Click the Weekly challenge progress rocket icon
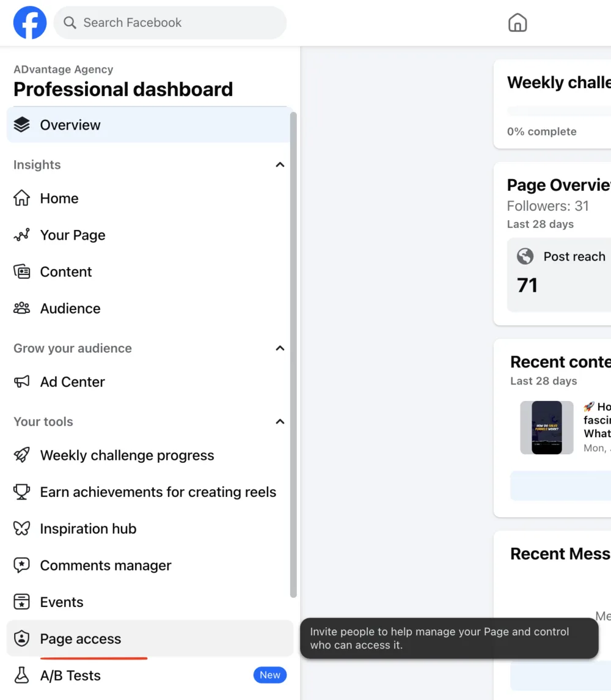611x700 pixels. [x=21, y=455]
